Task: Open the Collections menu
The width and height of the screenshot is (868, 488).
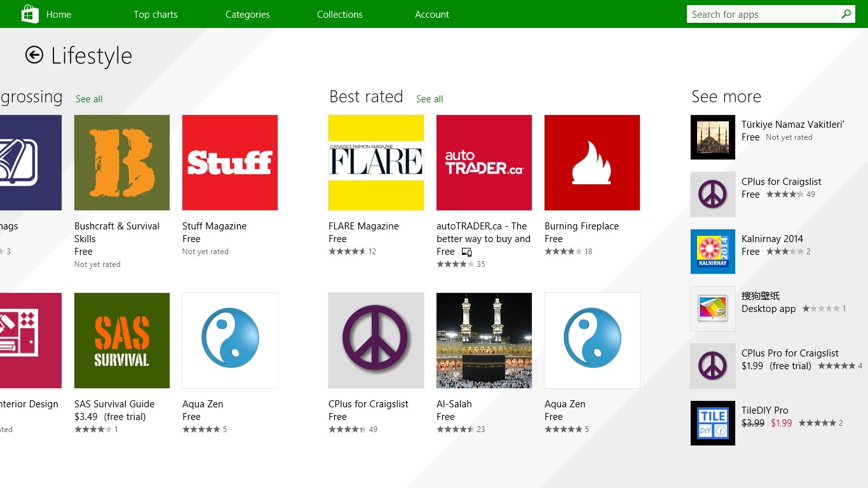Action: (x=340, y=14)
